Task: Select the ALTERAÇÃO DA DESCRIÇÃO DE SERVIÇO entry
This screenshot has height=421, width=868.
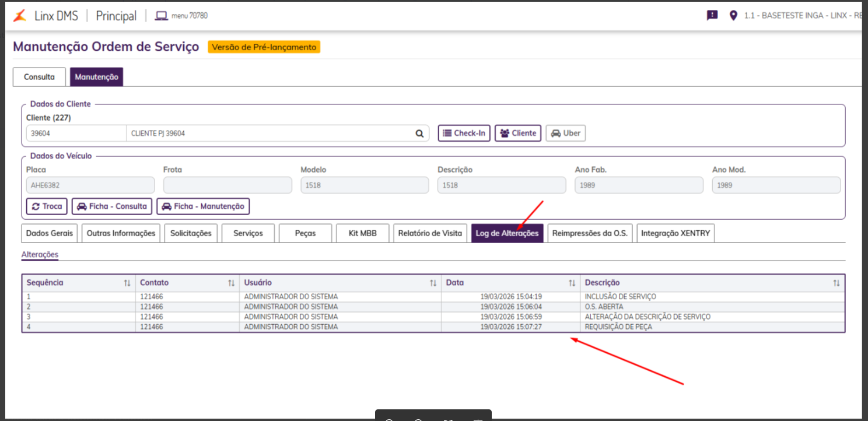Action: click(x=647, y=317)
